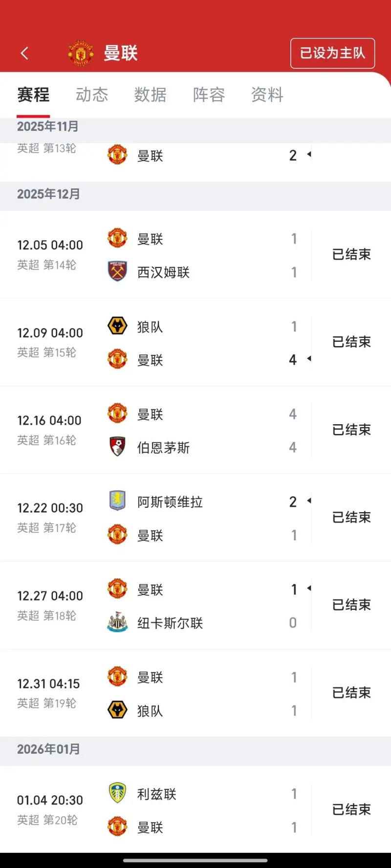Tap the Bournemouth team crest
391x868 pixels.
pos(117,447)
